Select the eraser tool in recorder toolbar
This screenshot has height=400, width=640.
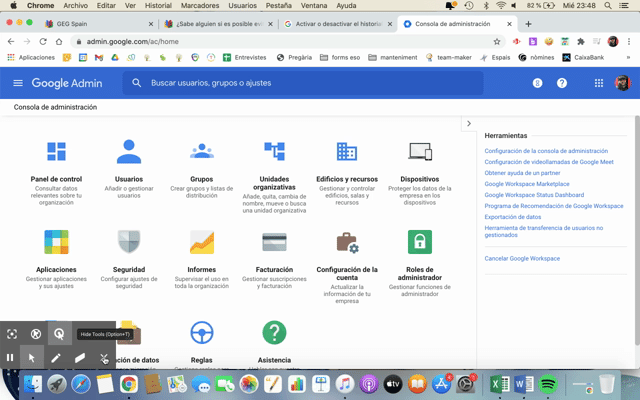80,358
